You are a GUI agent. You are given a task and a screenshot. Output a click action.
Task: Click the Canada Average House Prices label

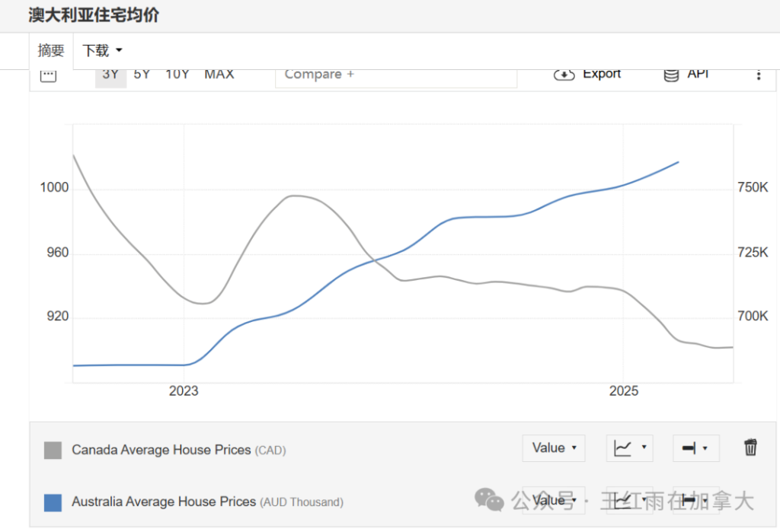(x=161, y=450)
